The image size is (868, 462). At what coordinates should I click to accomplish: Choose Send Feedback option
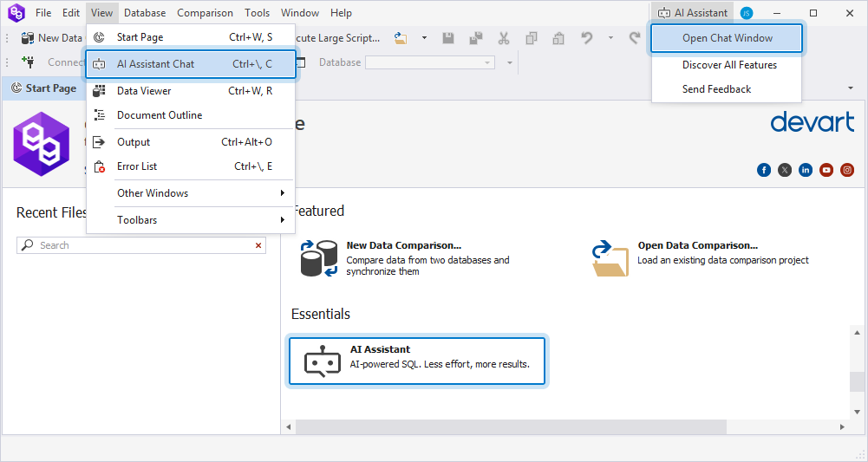[727, 89]
